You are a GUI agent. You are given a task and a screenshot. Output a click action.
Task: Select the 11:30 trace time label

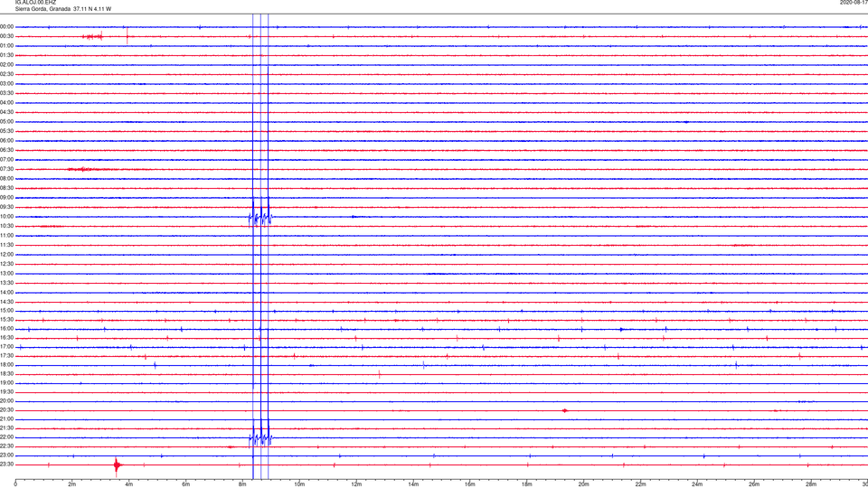6,245
